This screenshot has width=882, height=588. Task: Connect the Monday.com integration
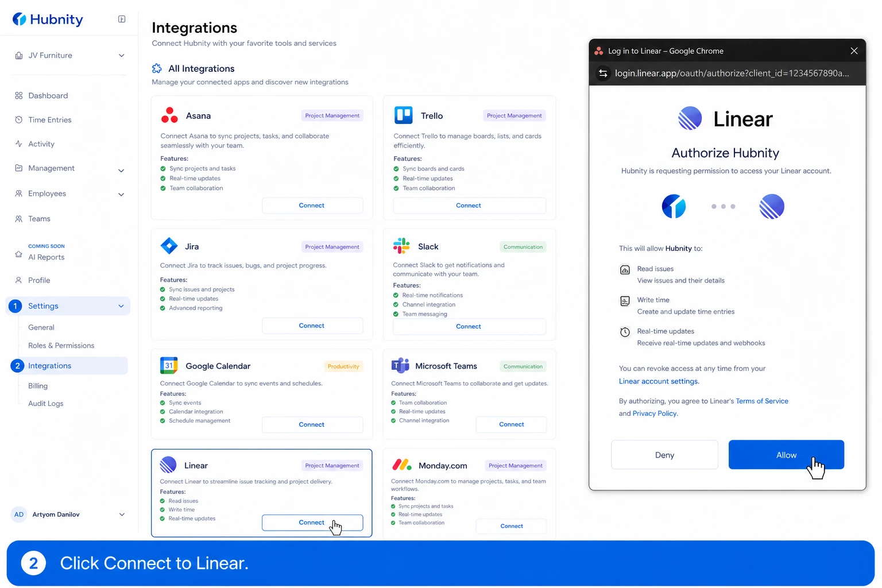point(511,526)
